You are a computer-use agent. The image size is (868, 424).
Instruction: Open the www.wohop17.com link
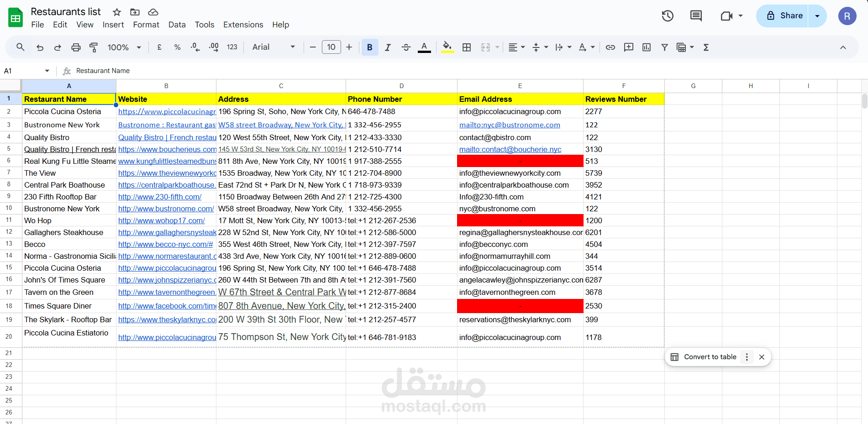pos(162,220)
